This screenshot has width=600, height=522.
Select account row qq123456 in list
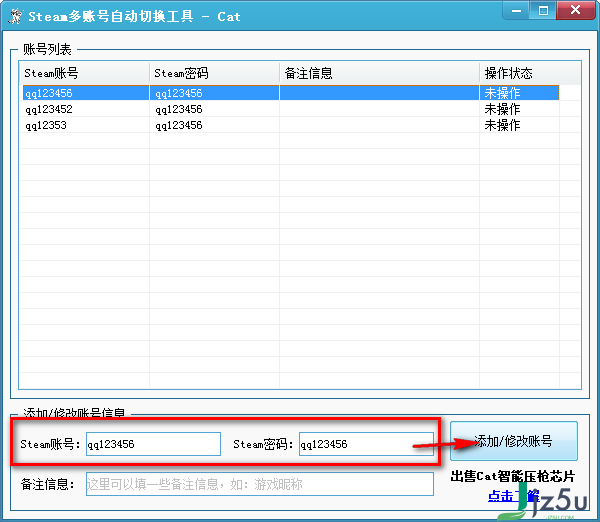point(291,93)
